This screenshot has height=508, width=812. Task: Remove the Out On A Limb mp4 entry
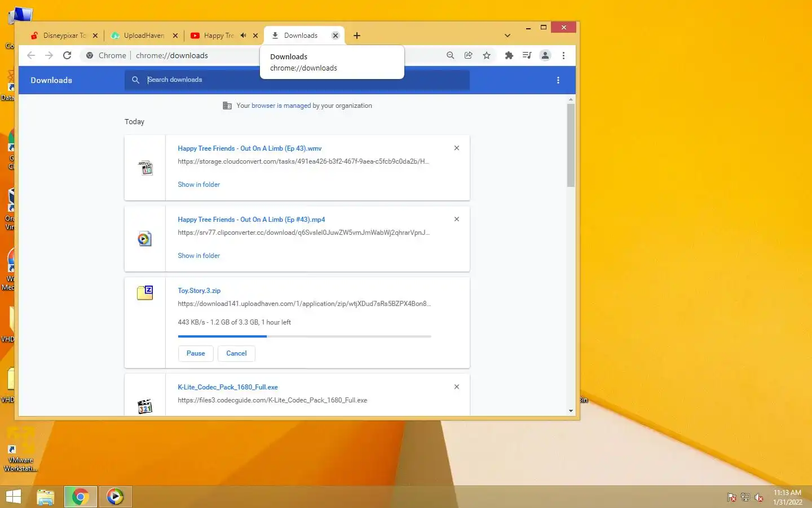point(457,219)
